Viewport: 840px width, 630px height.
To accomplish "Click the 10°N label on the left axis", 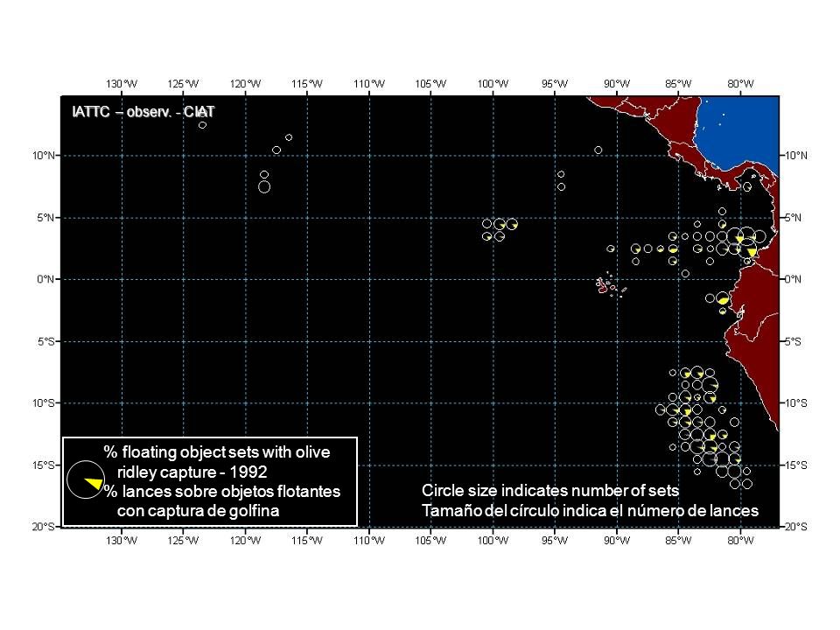I will (x=44, y=156).
